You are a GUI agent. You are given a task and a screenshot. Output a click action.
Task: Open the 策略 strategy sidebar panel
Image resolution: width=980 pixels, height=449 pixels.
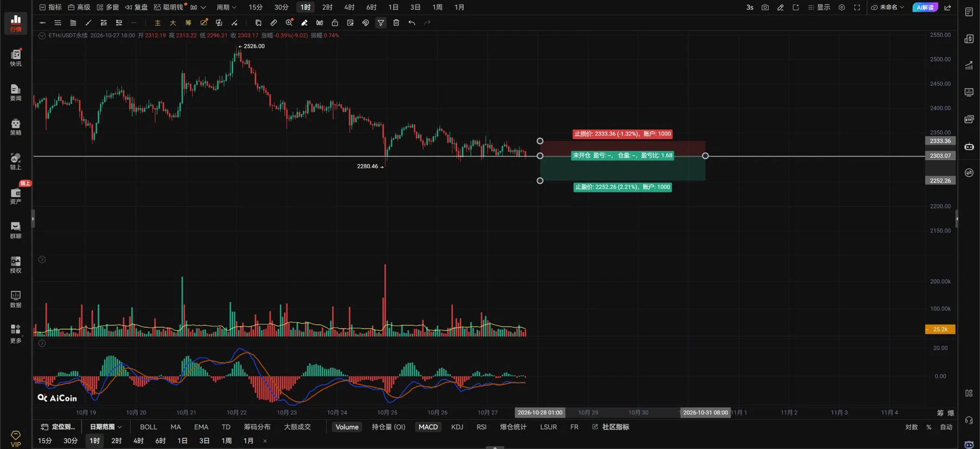coord(16,127)
